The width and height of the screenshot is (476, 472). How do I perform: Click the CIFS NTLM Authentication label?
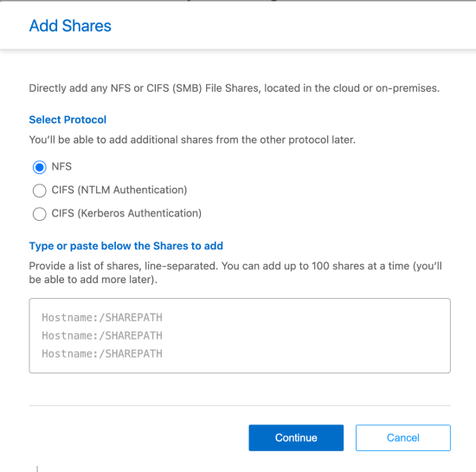click(119, 190)
